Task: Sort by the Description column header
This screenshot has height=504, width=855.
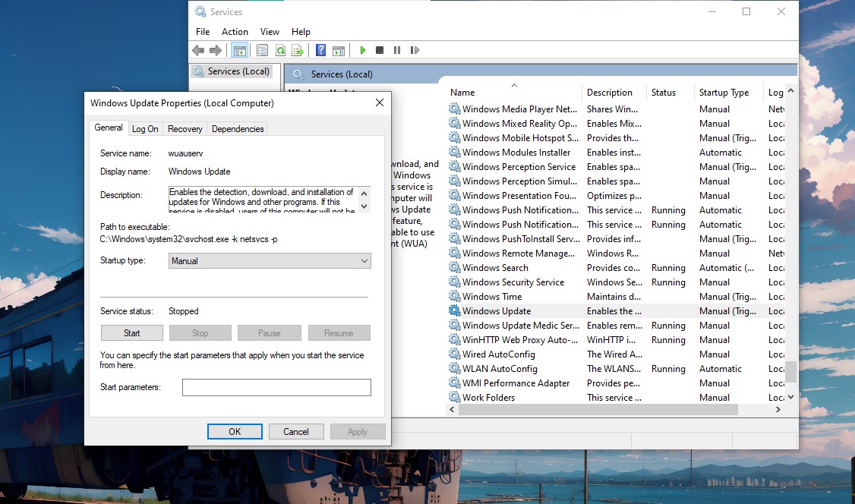Action: 614,92
